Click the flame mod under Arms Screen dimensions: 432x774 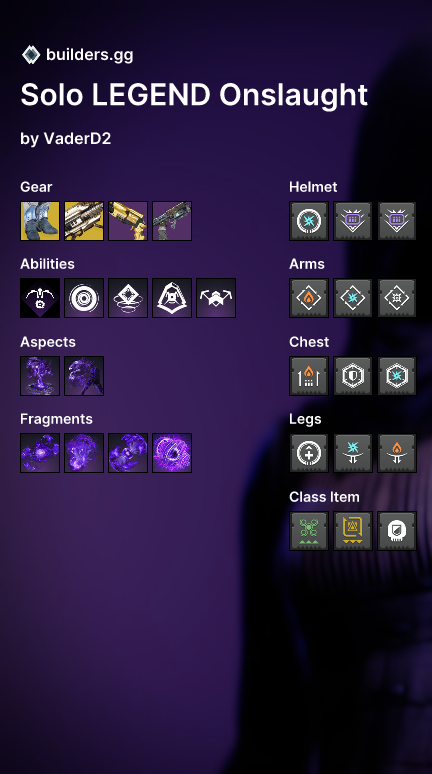(309, 298)
